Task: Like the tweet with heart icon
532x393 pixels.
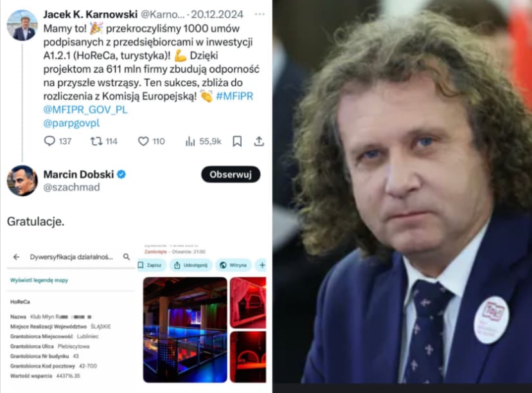Action: tap(143, 141)
